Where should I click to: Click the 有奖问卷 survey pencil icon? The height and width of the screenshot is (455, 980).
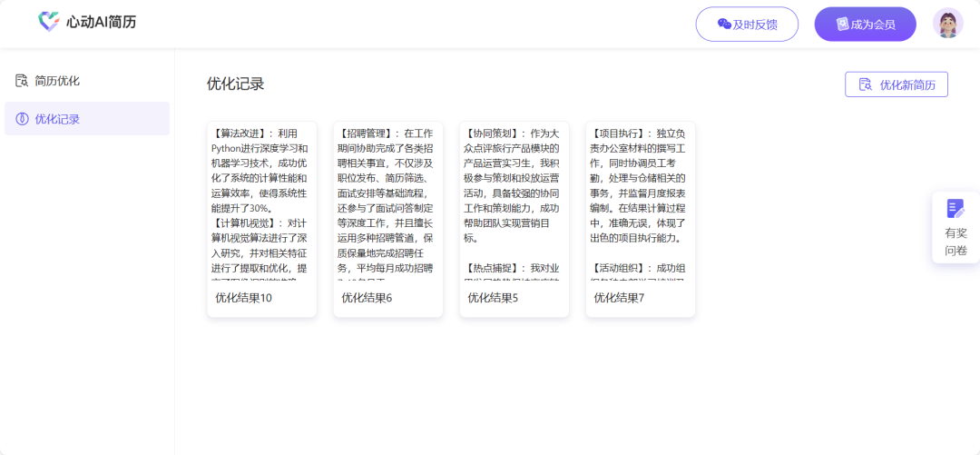[955, 209]
